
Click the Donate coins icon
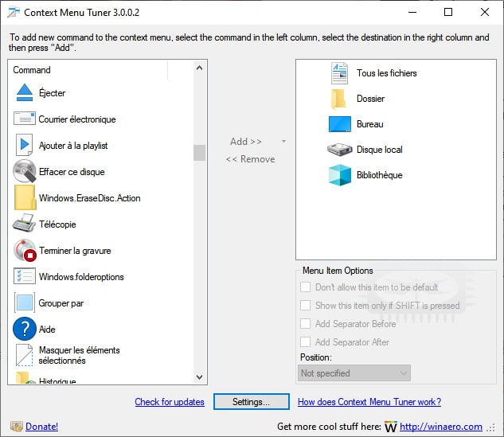17,427
